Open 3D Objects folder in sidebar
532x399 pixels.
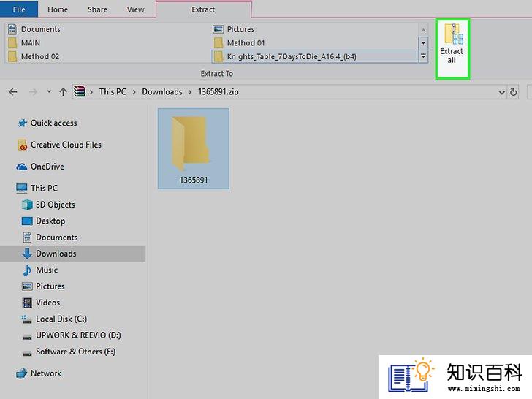(x=48, y=205)
